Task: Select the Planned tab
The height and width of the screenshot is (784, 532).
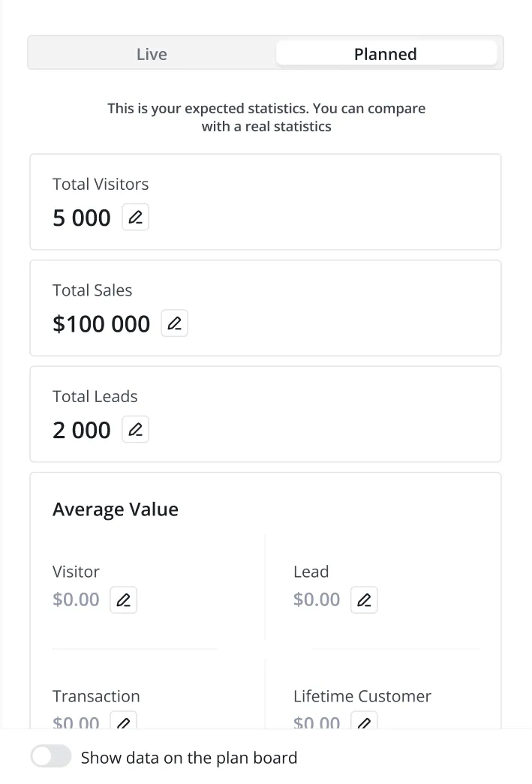Action: [386, 54]
